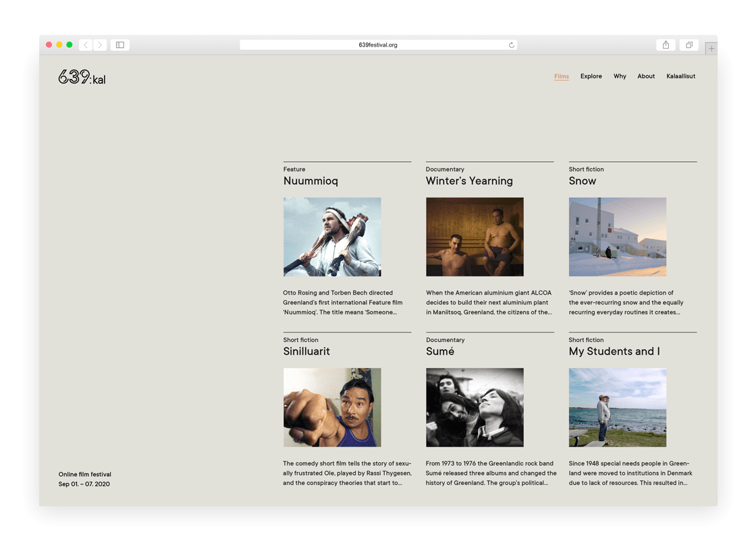Open the Nuummioq film title
The image size is (756, 547).
310,181
